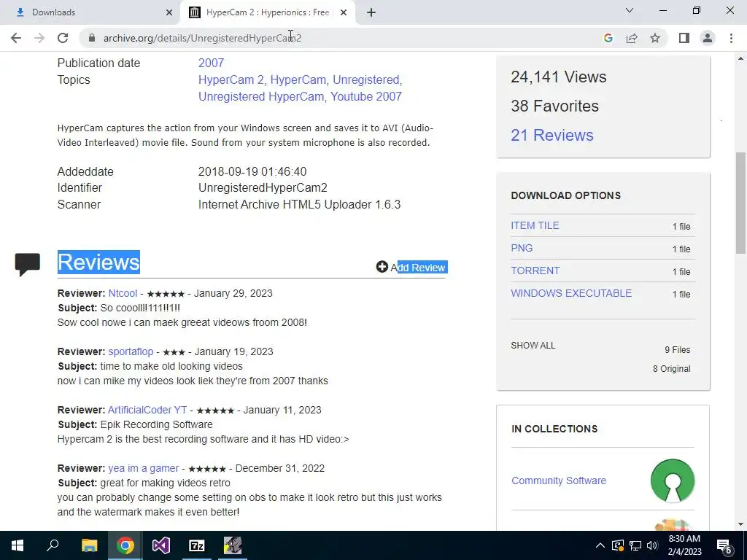Click the Google icon in address bar
Image resolution: width=747 pixels, height=560 pixels.
coord(608,38)
